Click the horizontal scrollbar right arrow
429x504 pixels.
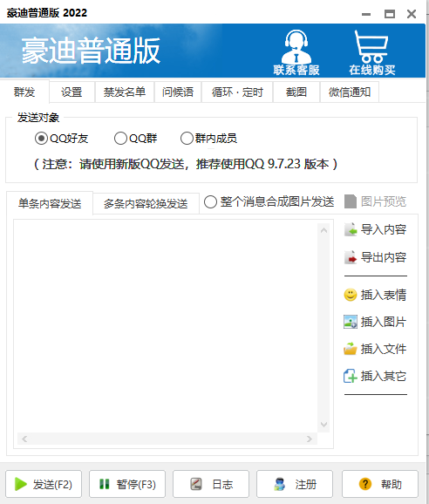[310, 439]
